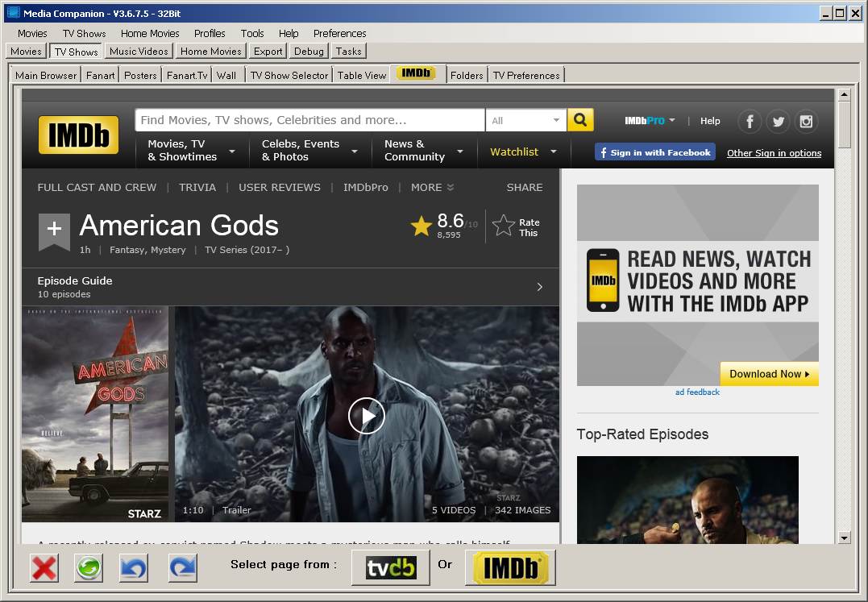Click the Rate This star outline
Viewport: 868px width, 602px height.
click(x=503, y=226)
